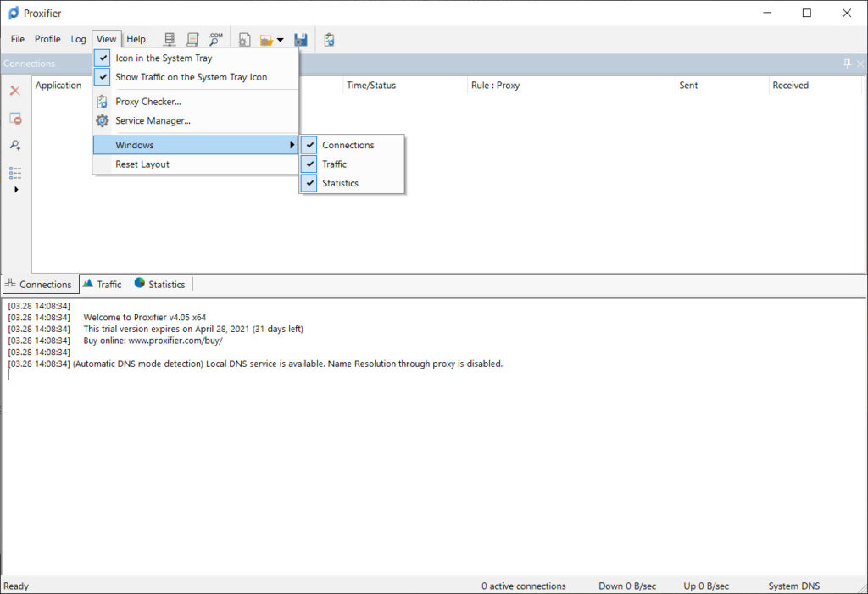Click 'System DNS' in status bar
The width and height of the screenshot is (868, 594).
point(793,586)
